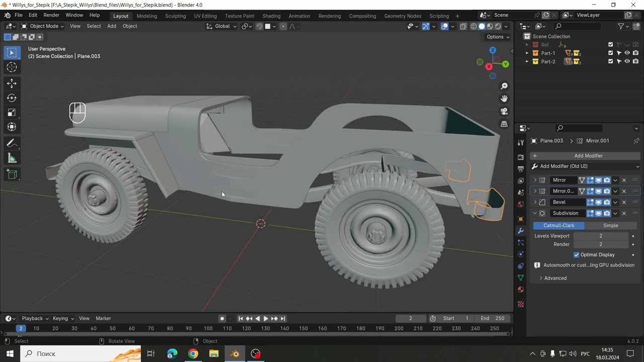Switch to the Modeling workspace tab

pyautogui.click(x=147, y=16)
